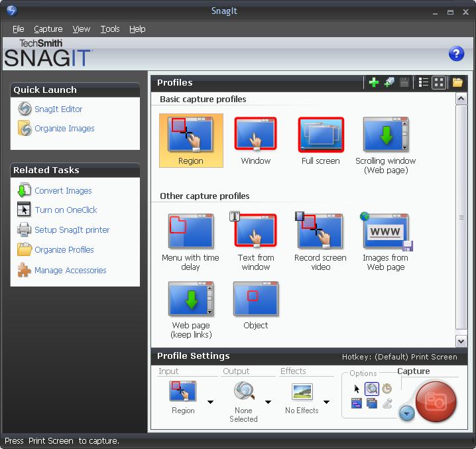Click the Input Region icon in settings
The image size is (476, 449).
pyautogui.click(x=183, y=391)
